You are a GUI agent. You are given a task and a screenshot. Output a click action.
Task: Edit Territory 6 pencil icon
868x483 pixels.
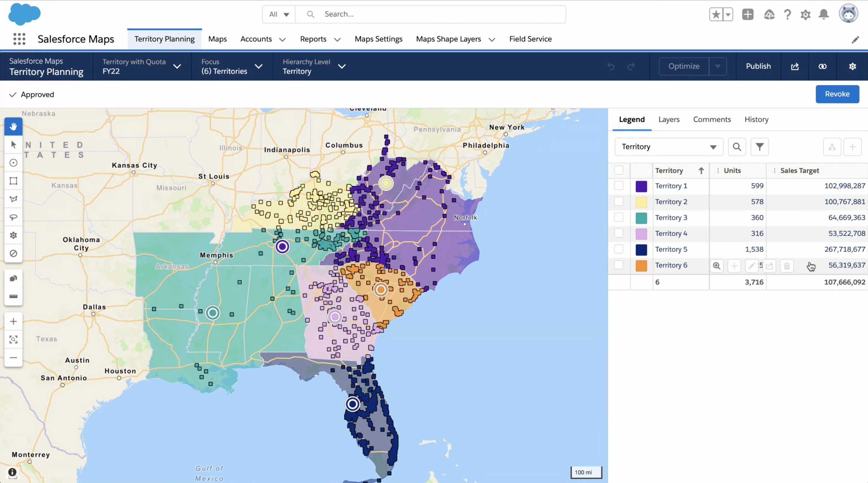(x=751, y=266)
